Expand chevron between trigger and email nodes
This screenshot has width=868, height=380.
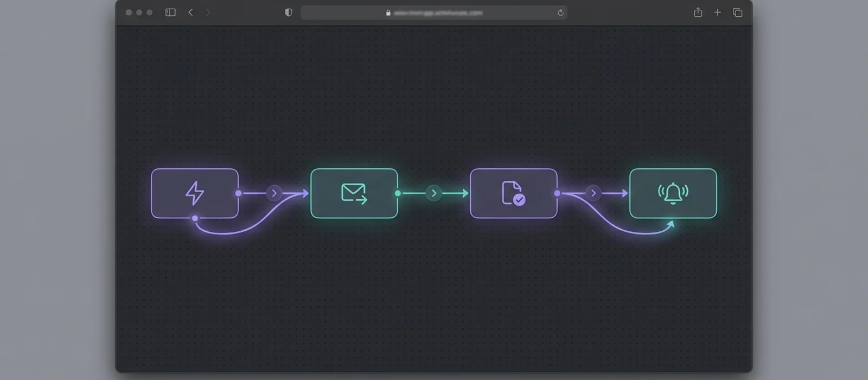tap(275, 193)
